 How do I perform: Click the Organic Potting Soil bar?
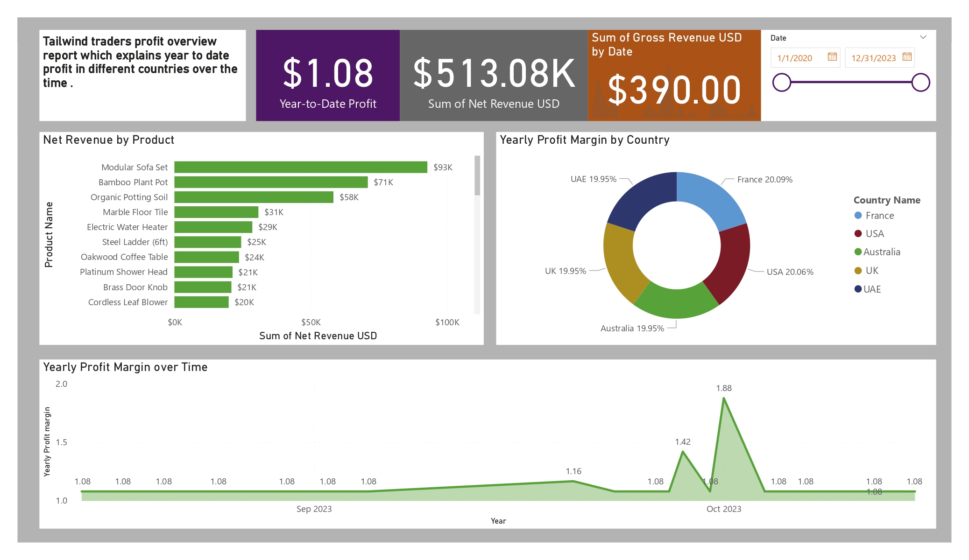click(x=254, y=197)
